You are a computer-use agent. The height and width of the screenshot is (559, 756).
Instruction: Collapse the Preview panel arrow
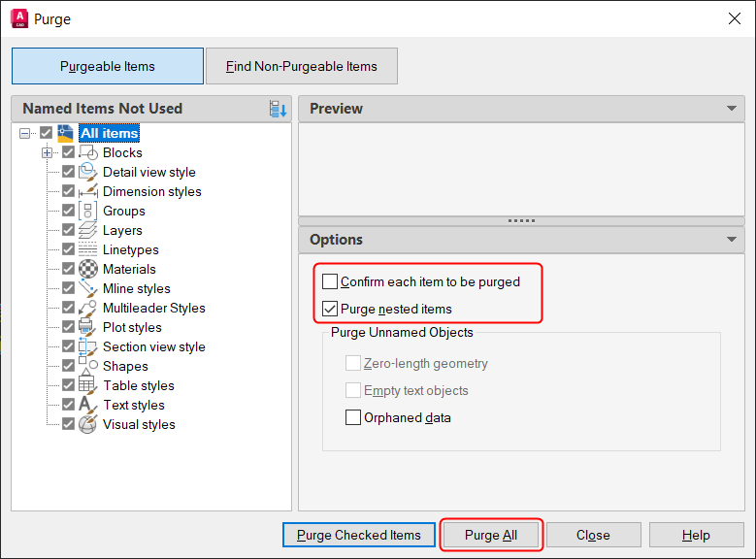[732, 109]
